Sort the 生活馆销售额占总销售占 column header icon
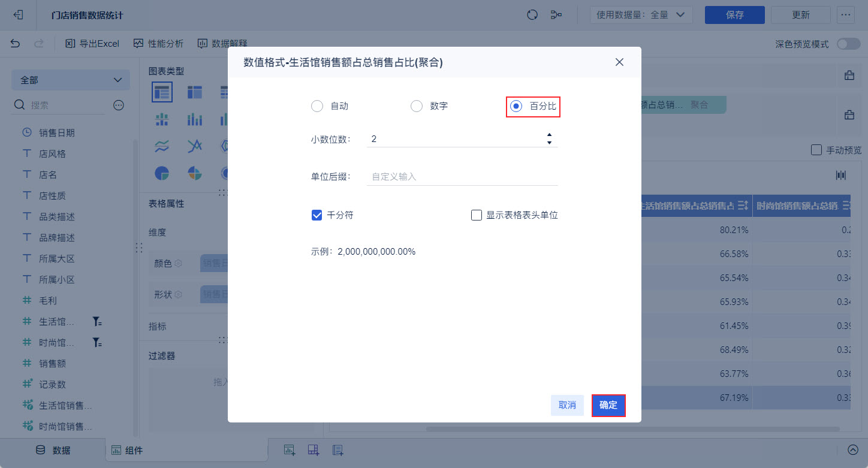 743,206
